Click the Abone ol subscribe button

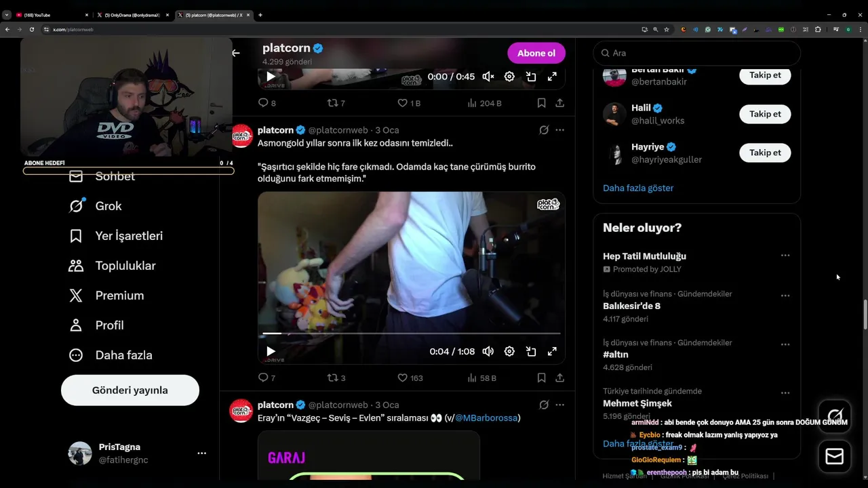click(x=536, y=53)
